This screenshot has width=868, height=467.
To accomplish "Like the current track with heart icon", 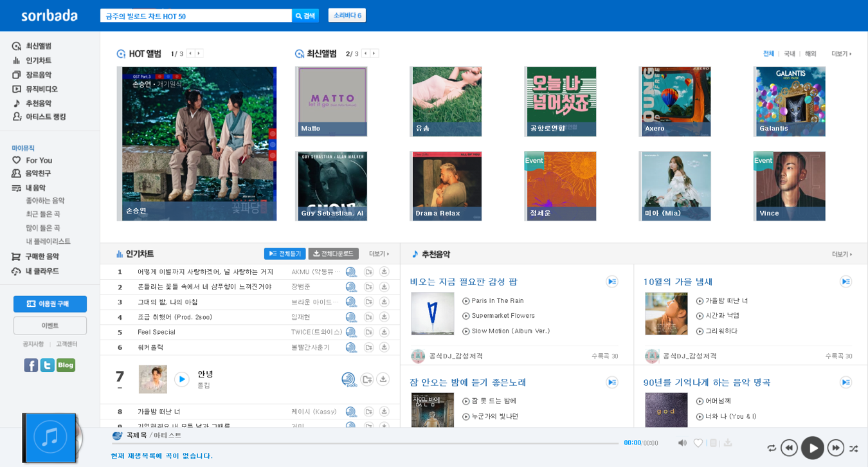I will tap(698, 443).
